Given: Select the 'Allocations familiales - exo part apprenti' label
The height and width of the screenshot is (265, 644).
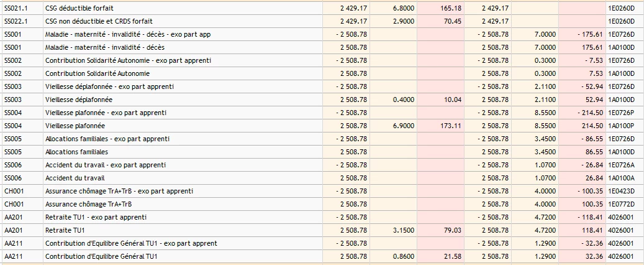Looking at the screenshot, I should click(107, 139).
